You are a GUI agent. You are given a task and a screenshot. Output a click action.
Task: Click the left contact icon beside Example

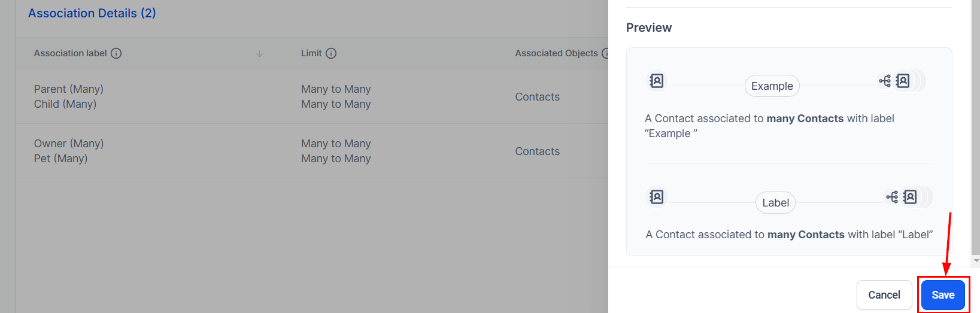point(657,81)
